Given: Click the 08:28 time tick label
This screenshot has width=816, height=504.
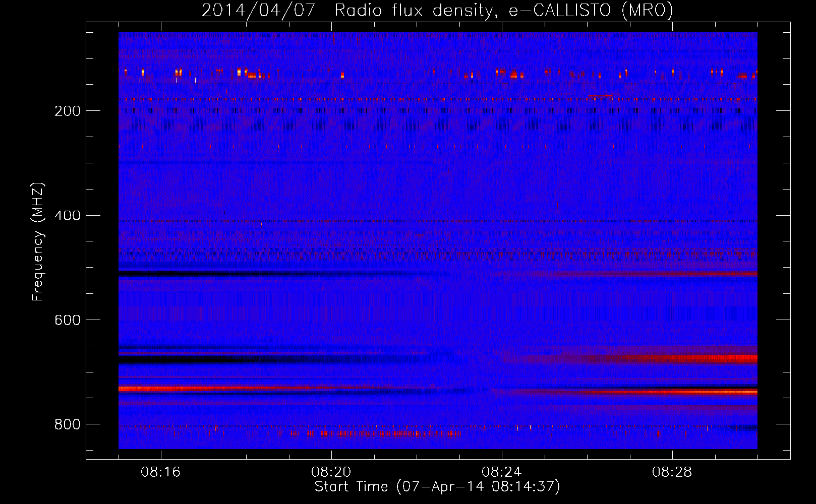Looking at the screenshot, I should coord(672,472).
